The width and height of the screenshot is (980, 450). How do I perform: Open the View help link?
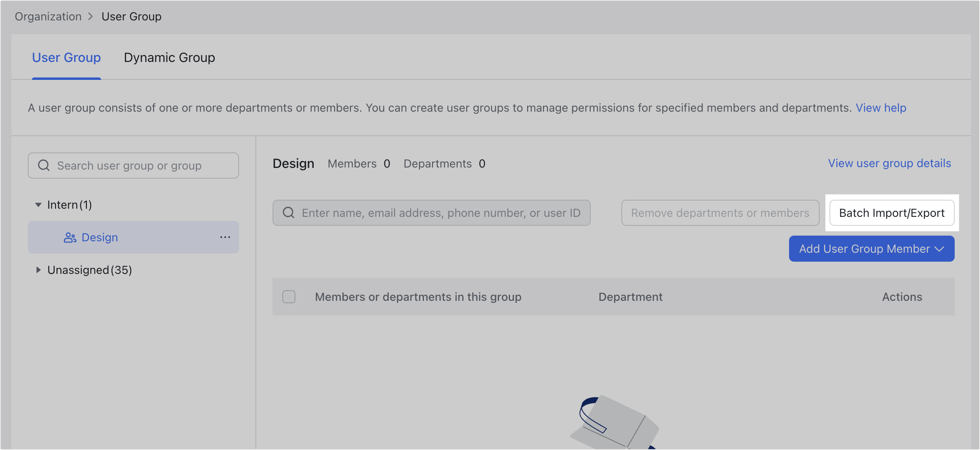(881, 108)
